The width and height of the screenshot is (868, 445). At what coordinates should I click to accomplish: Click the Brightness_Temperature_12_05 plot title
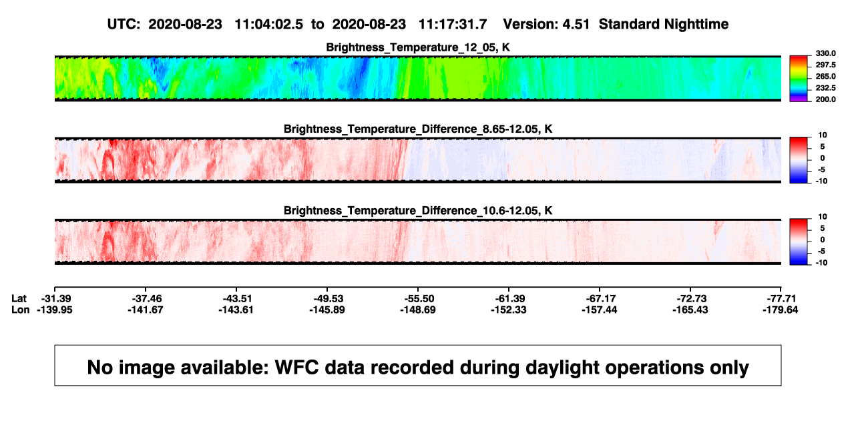[418, 47]
